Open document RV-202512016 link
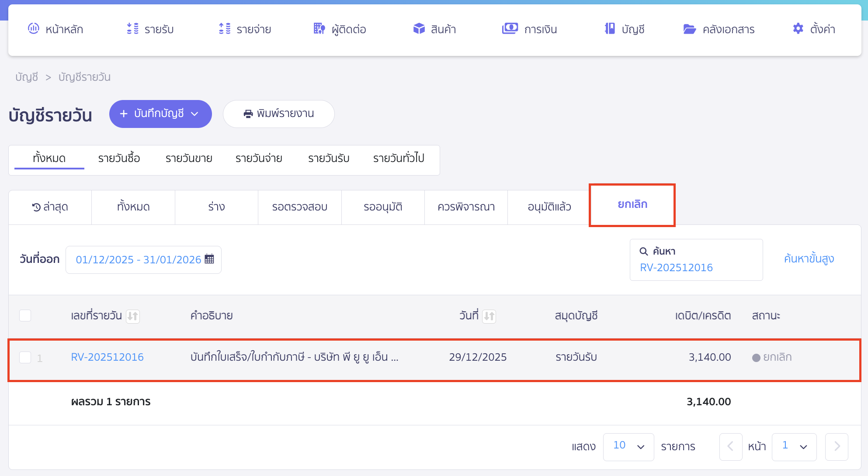Image resolution: width=868 pixels, height=476 pixels. click(107, 357)
